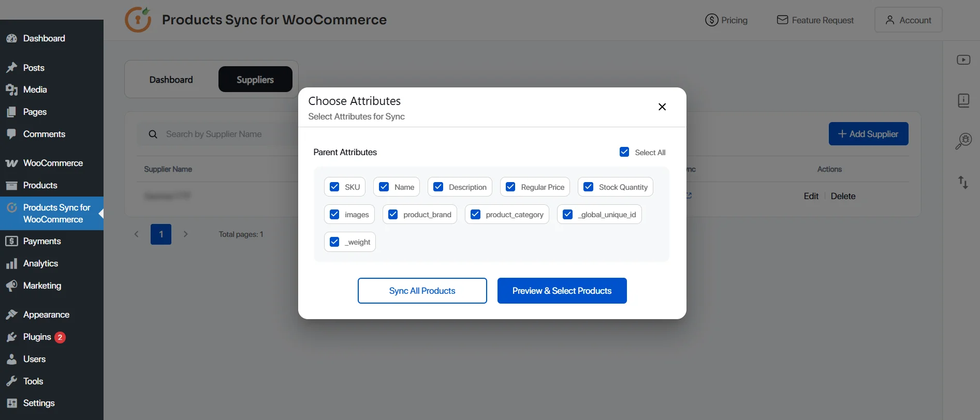
Task: Close the Choose Attributes dialog
Action: 662,107
